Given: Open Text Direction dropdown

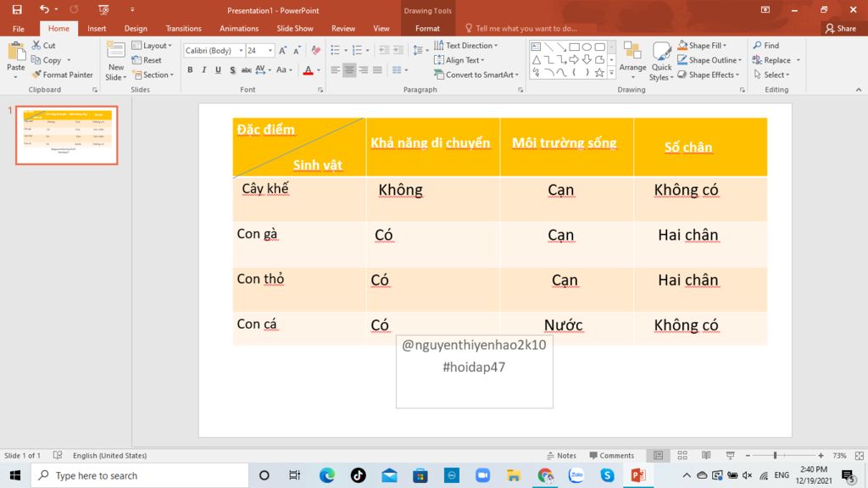Looking at the screenshot, I should [466, 46].
